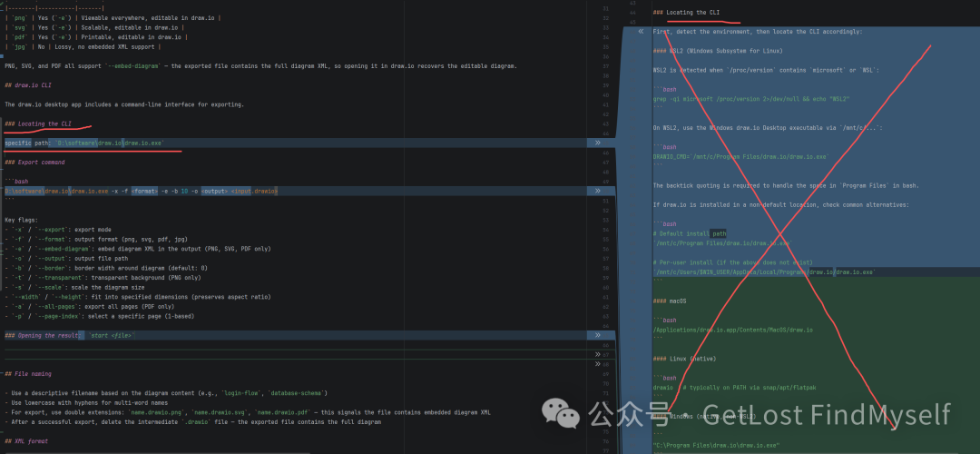Apply the change arrow beside the specific path line
Image resolution: width=980 pixels, height=454 pixels.
tap(597, 143)
